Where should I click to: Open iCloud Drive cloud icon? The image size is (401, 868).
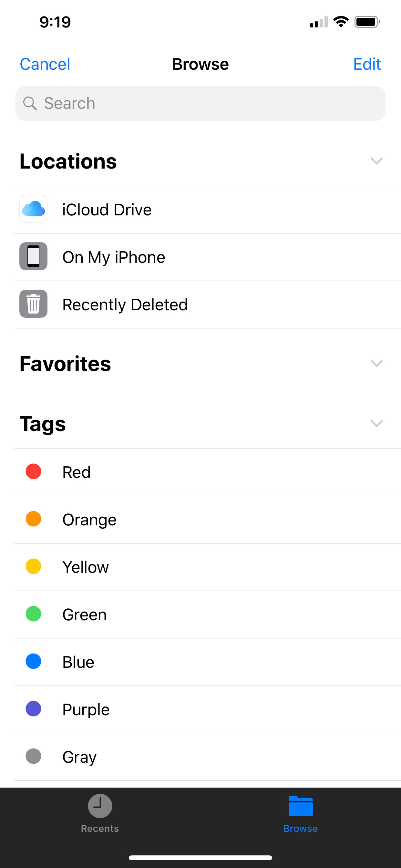[x=33, y=209]
